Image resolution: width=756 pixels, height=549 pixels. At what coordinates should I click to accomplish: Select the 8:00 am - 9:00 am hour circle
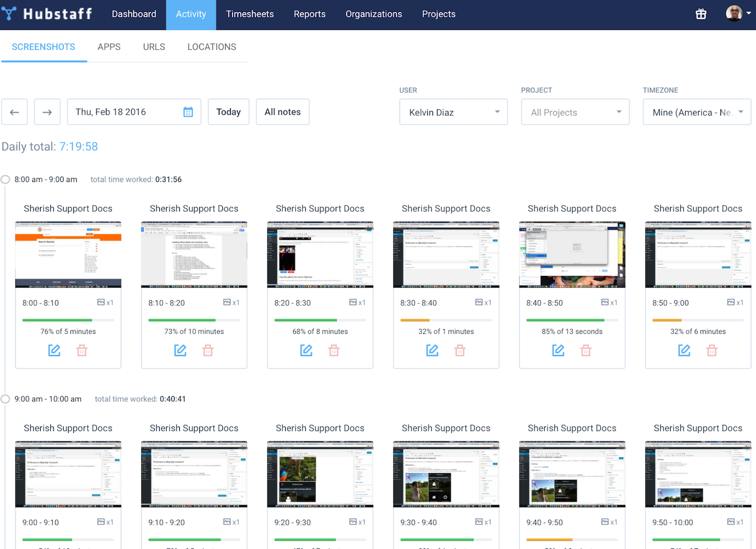[5, 179]
